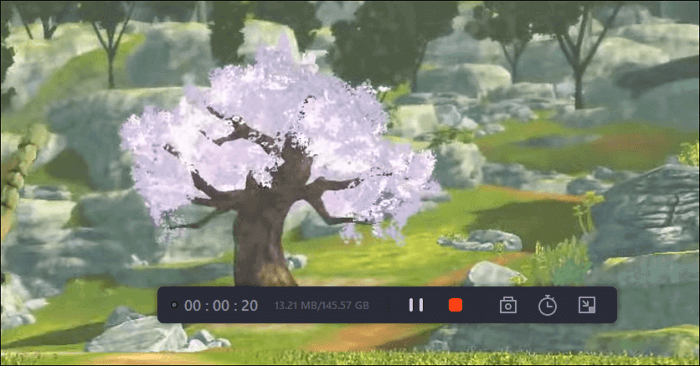Click the dotted divider in recording toolbar
700x366 pixels.
[x=389, y=305]
